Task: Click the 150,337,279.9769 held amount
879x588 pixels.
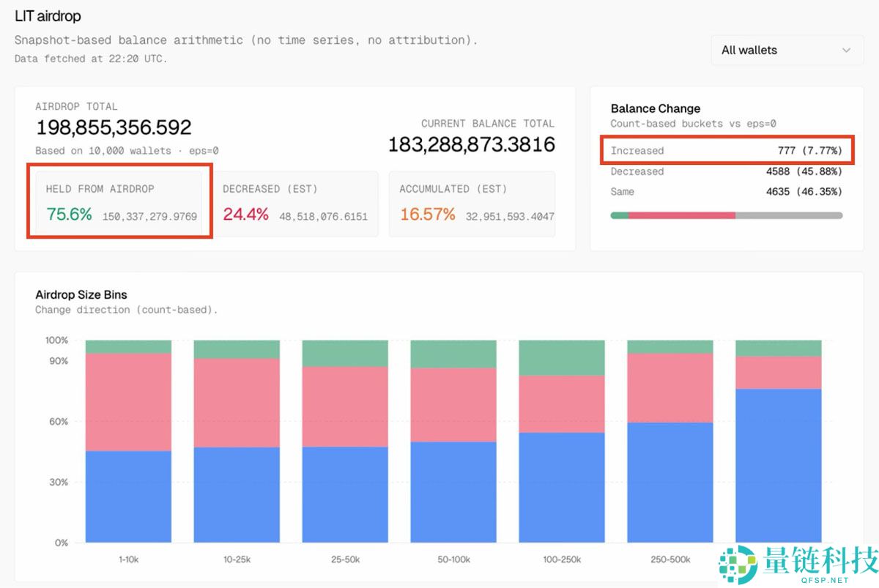Action: tap(149, 217)
